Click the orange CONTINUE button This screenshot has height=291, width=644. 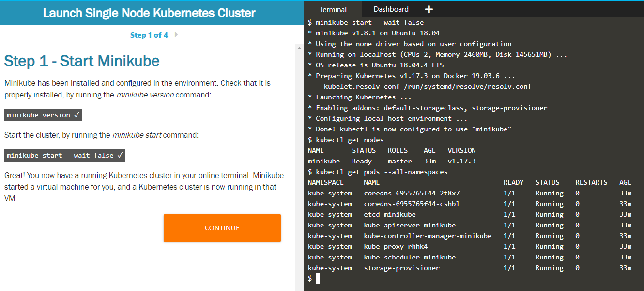click(222, 228)
